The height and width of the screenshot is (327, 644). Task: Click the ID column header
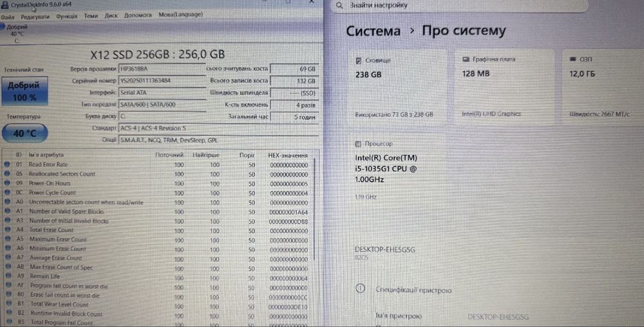(19, 155)
